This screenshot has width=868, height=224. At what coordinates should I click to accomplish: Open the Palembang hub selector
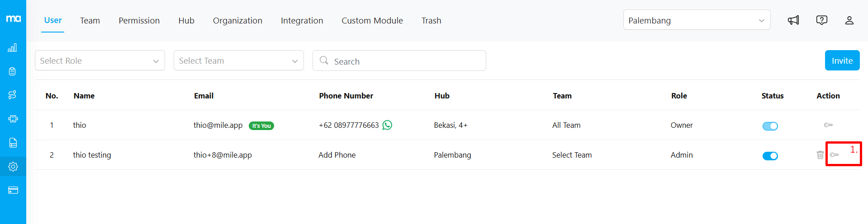[x=696, y=20]
